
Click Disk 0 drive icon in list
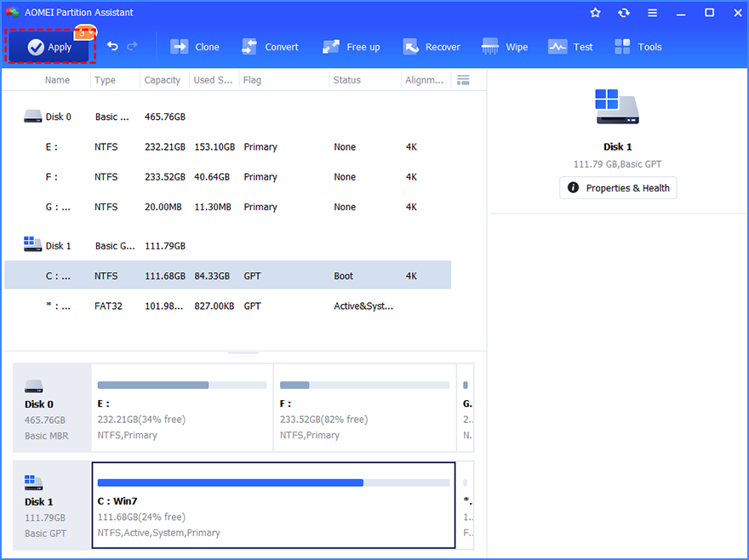click(33, 117)
